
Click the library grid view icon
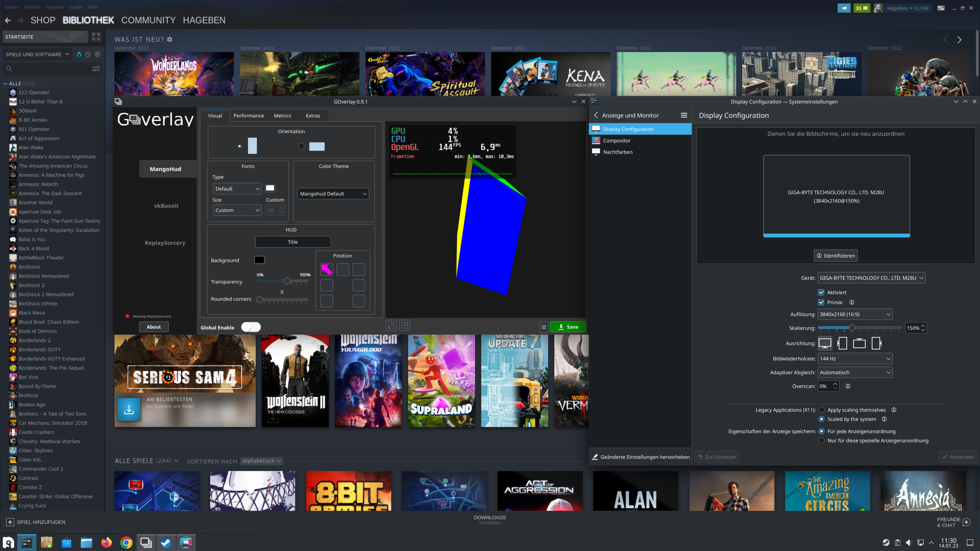tap(96, 37)
